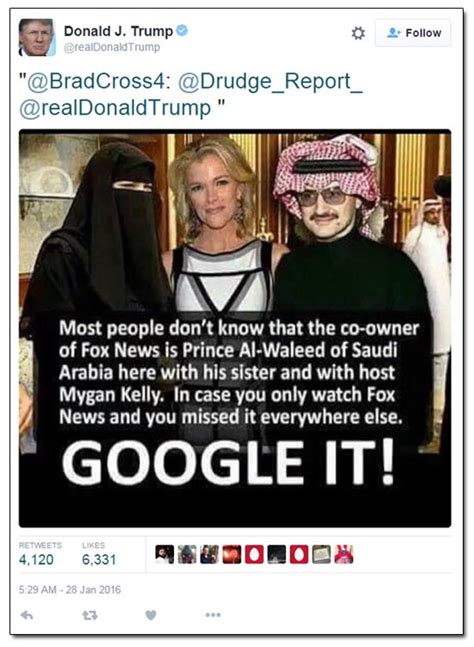Open the three-dots more options icon
The width and height of the screenshot is (474, 647).
point(213,615)
